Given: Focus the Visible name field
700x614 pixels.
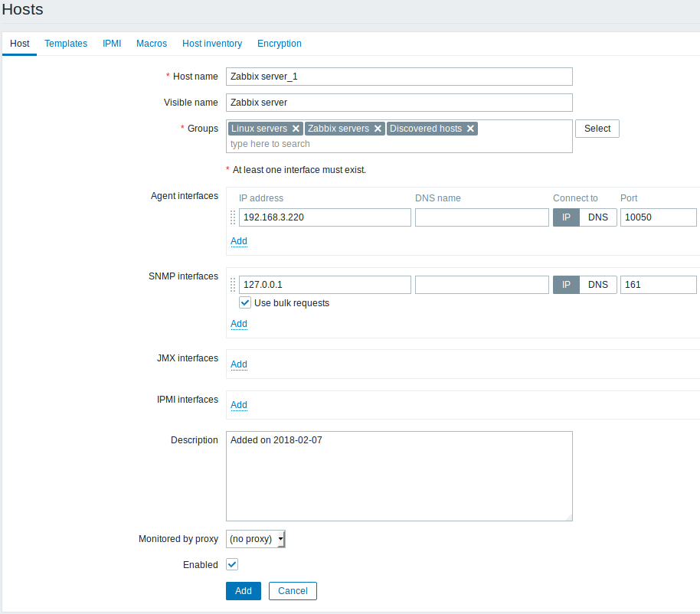Looking at the screenshot, I should [399, 102].
